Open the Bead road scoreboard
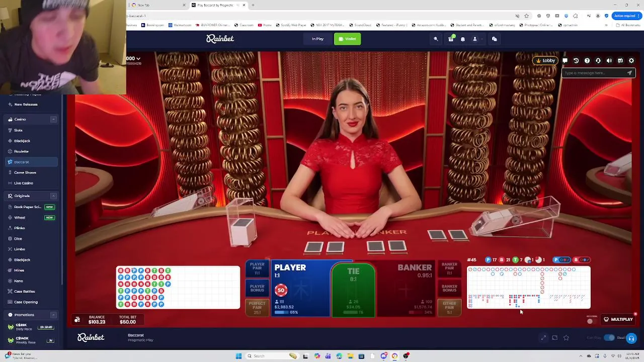This screenshot has width=644, height=362. [x=178, y=288]
